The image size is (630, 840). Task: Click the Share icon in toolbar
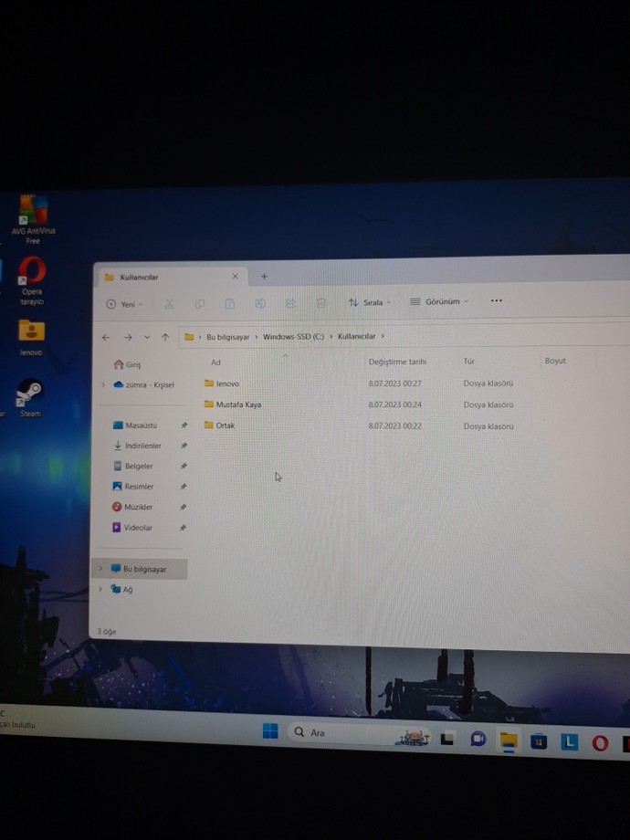pos(290,303)
